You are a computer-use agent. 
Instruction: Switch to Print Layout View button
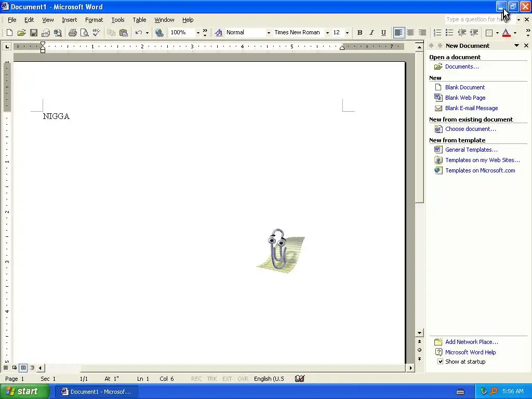23,367
